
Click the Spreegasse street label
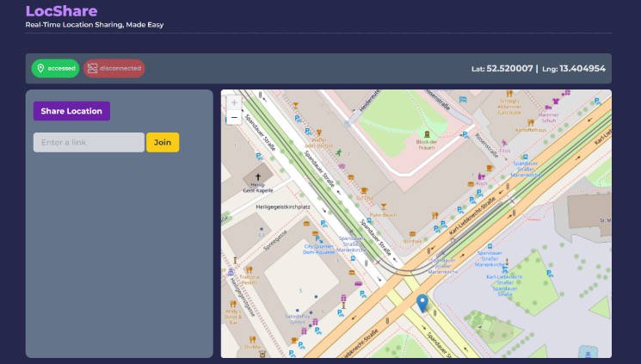(275, 240)
